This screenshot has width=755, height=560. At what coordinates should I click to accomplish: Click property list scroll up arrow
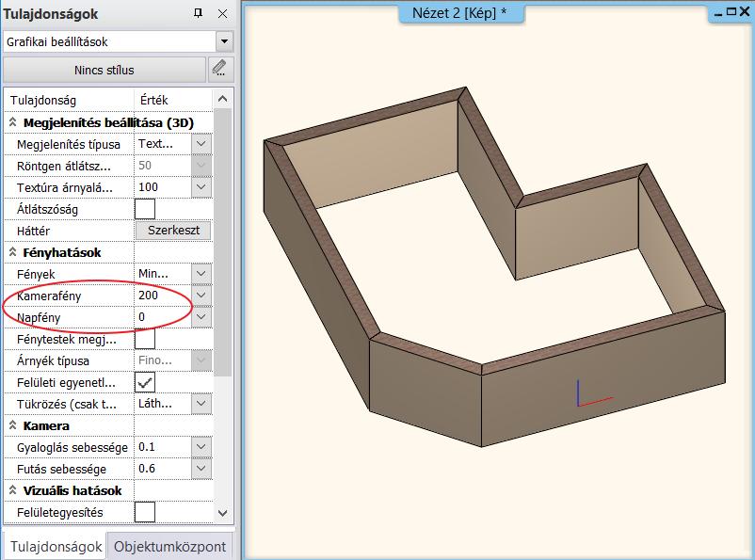222,99
